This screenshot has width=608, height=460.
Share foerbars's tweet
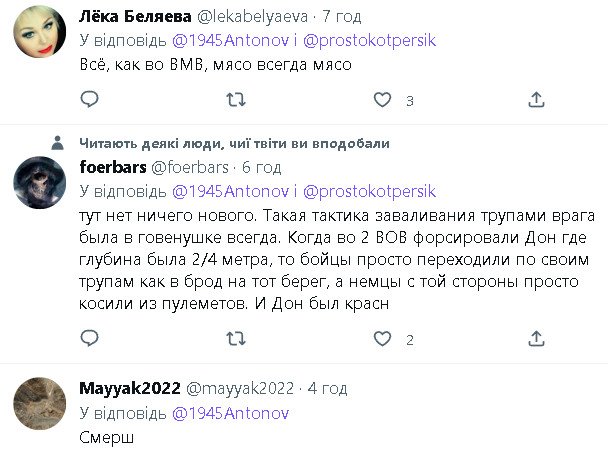point(536,339)
